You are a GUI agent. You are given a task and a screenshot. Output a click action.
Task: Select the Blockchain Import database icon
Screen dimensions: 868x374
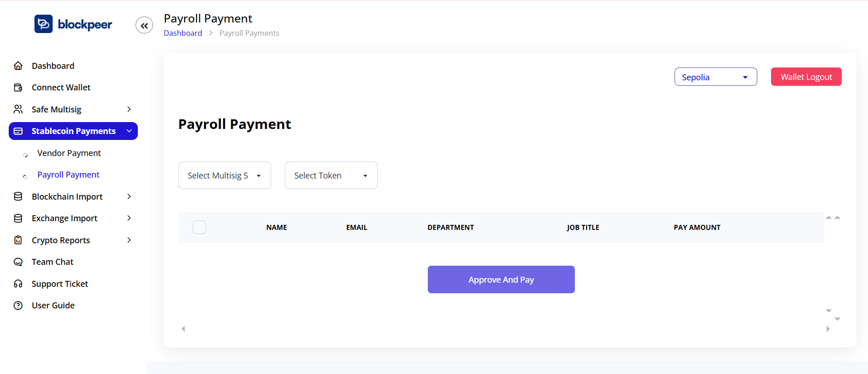(x=18, y=196)
